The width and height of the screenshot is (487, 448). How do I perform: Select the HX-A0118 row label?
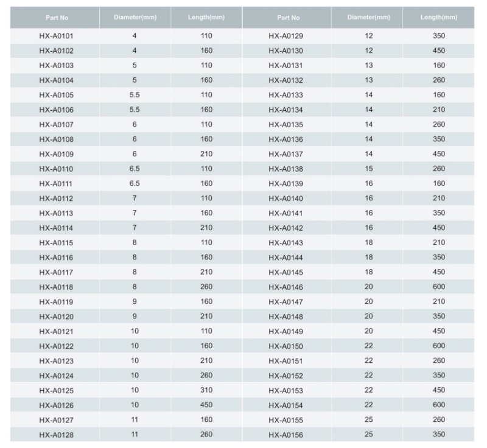56,287
